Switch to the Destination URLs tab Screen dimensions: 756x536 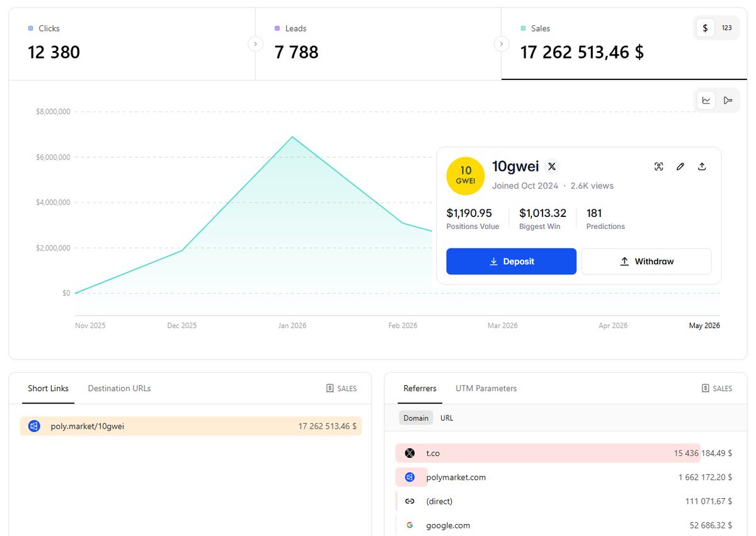click(119, 388)
